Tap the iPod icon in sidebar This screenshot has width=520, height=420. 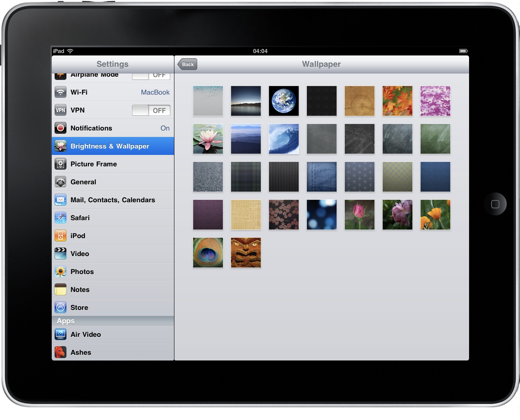point(60,236)
